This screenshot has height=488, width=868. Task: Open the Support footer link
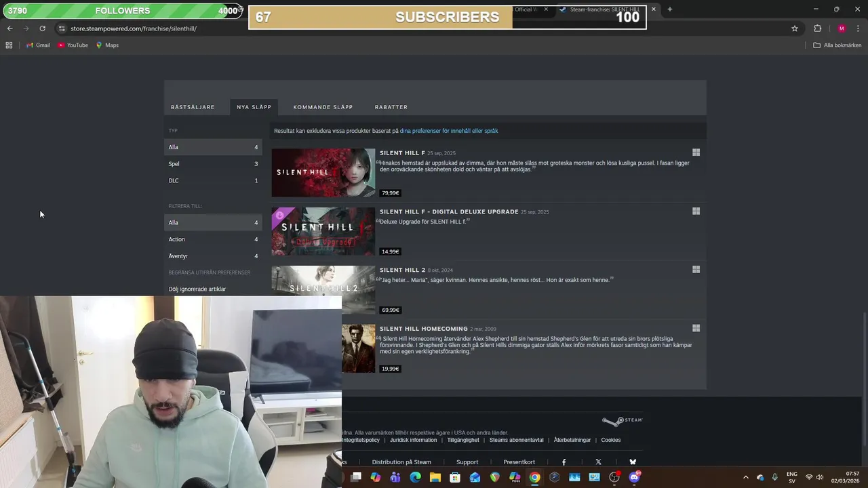tap(467, 462)
